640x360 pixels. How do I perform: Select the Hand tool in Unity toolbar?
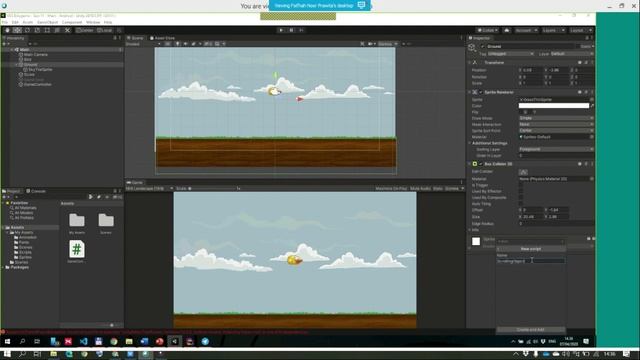coord(7,30)
